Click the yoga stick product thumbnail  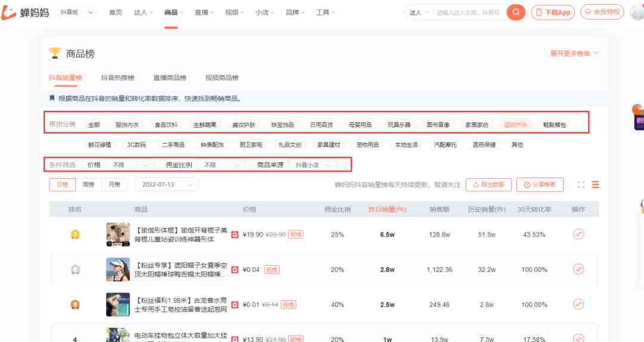pos(118,234)
